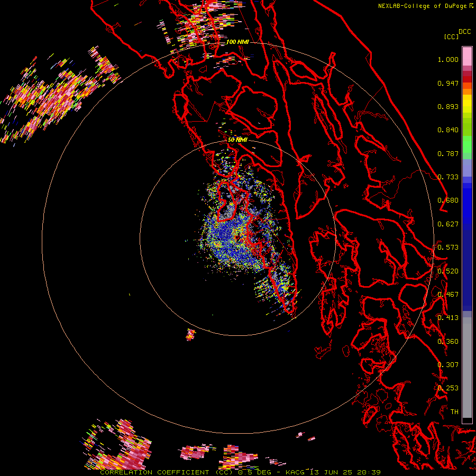This screenshot has height=476, width=476.
Task: Click the 0.733 scale label
Action: [448, 177]
